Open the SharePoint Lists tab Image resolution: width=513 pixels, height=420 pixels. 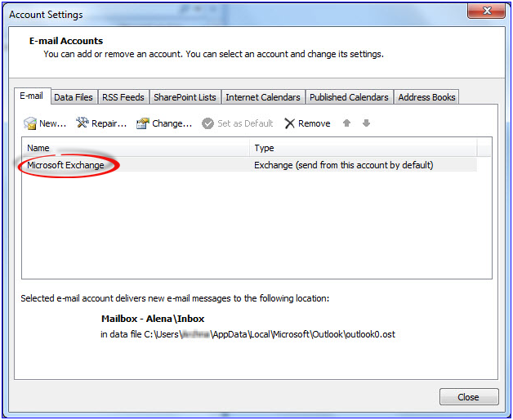coord(185,97)
